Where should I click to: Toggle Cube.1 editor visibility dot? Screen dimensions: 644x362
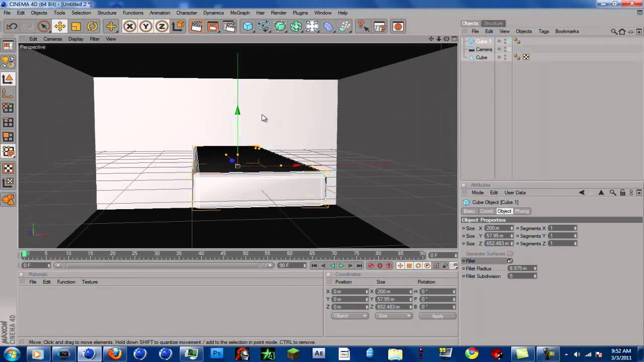(x=505, y=40)
